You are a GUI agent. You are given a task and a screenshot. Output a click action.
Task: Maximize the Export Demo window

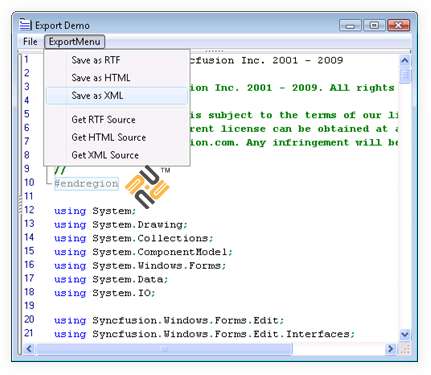[374, 26]
